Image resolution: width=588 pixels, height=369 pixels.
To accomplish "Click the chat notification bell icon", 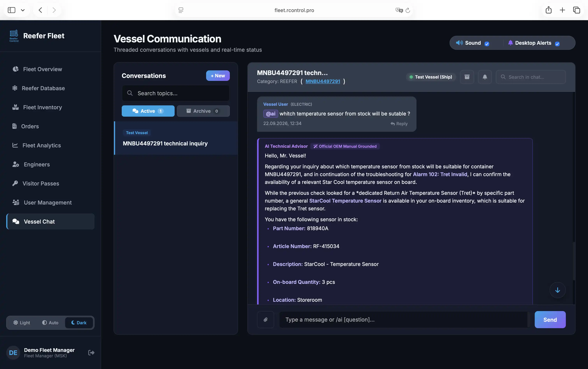I will tap(485, 77).
